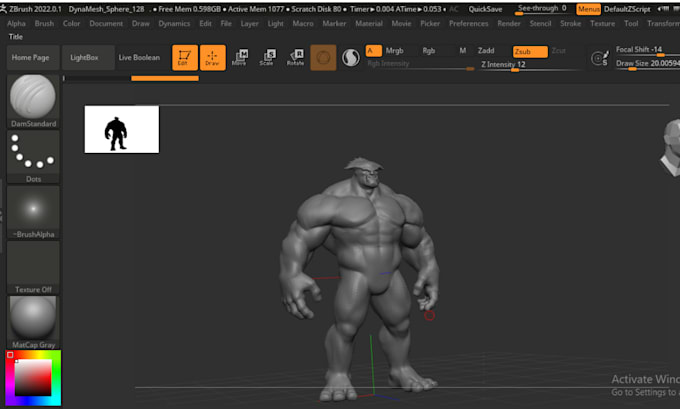Open the File menu
This screenshot has width=680, height=409.
pyautogui.click(x=226, y=23)
